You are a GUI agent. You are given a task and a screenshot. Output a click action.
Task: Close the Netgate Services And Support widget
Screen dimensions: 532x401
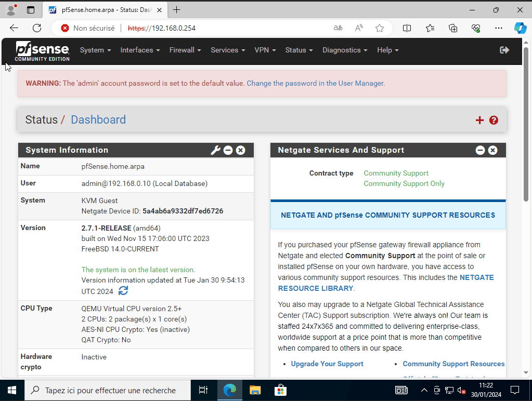click(x=492, y=150)
